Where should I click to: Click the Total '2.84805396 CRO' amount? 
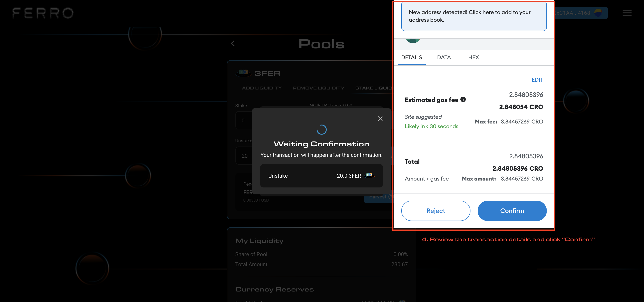pos(517,168)
